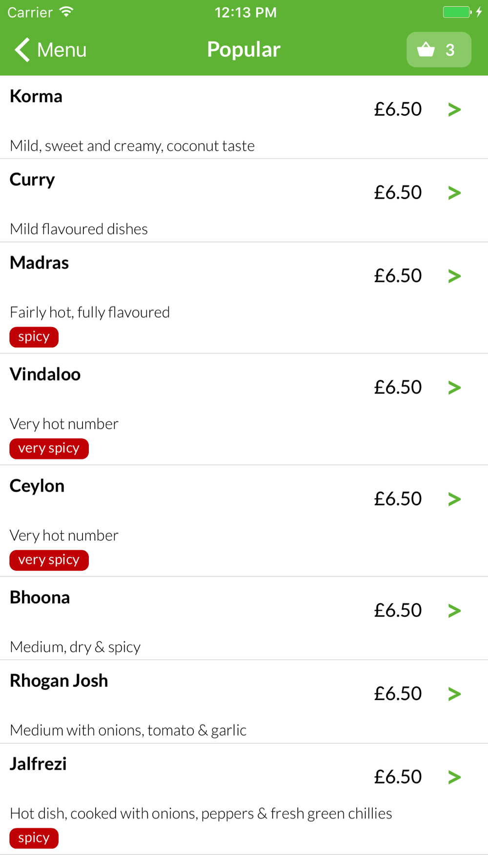Viewport: 488px width, 868px height.
Task: Select the Vindaloo dish title
Action: [x=45, y=374]
